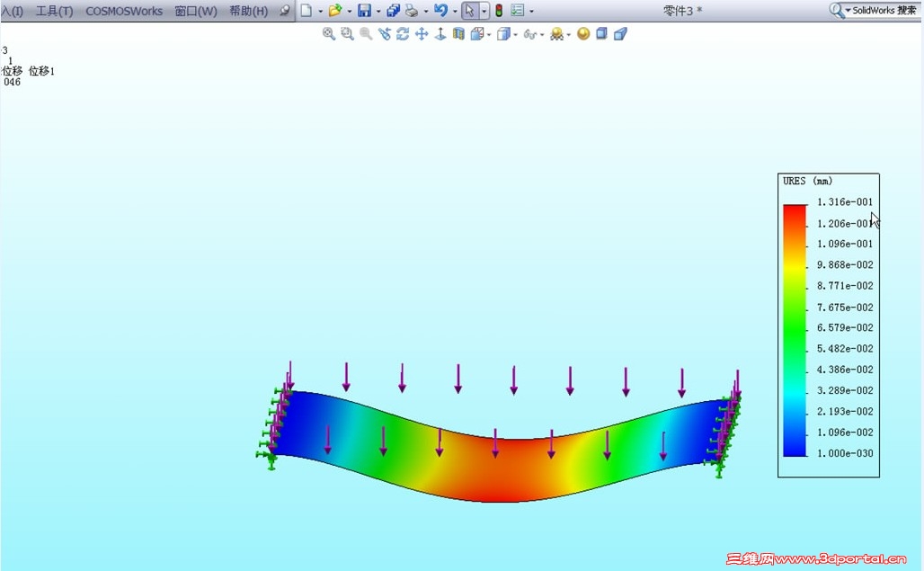Click the Pan four-arrow icon
This screenshot has width=924, height=571.
(x=422, y=33)
